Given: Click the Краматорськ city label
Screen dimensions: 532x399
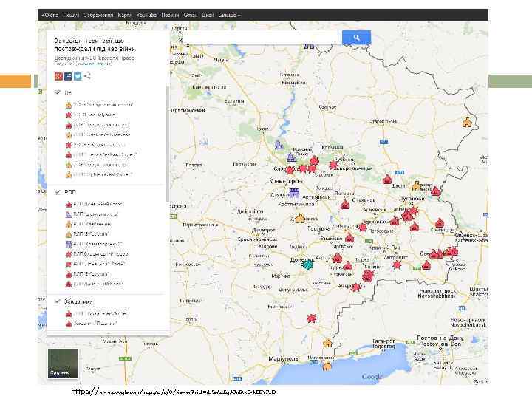Looking at the screenshot, I should (286, 181).
